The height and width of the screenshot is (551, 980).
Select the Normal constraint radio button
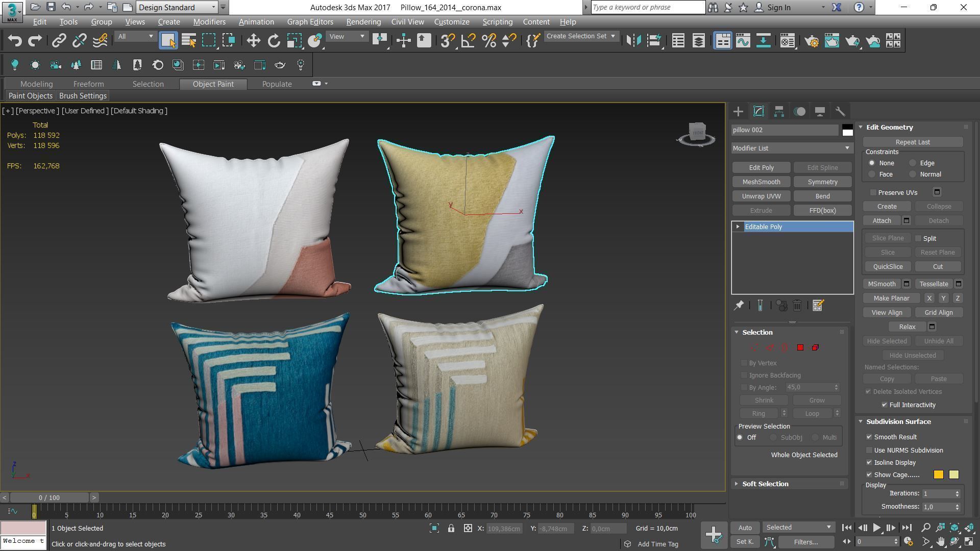913,174
